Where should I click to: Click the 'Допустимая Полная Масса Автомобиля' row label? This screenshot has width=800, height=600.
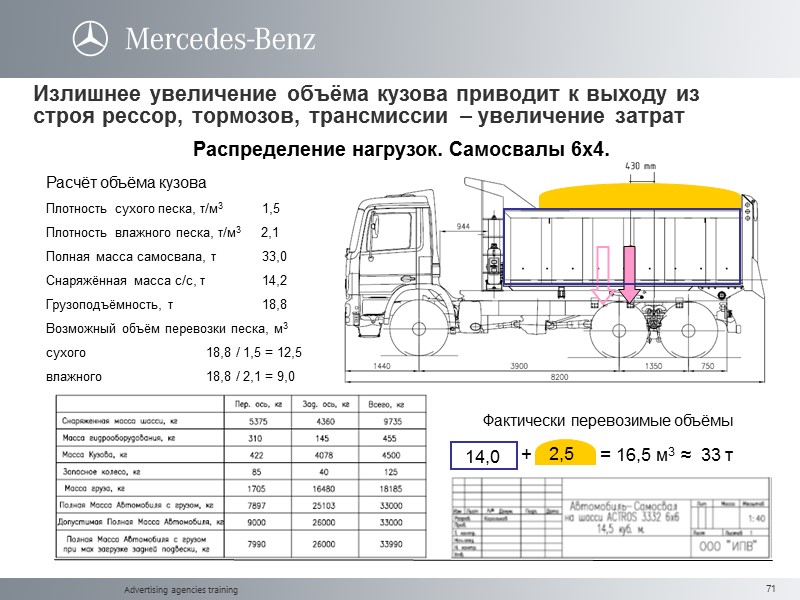141,522
